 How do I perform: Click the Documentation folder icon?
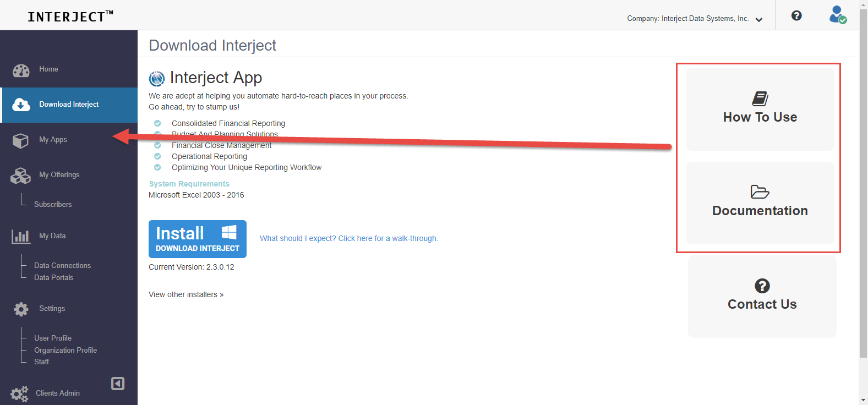tap(760, 191)
